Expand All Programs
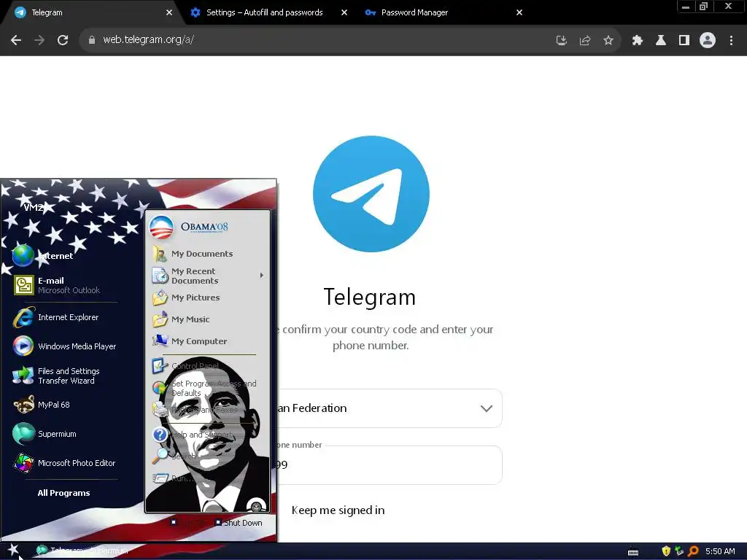747x560 pixels. click(x=64, y=493)
